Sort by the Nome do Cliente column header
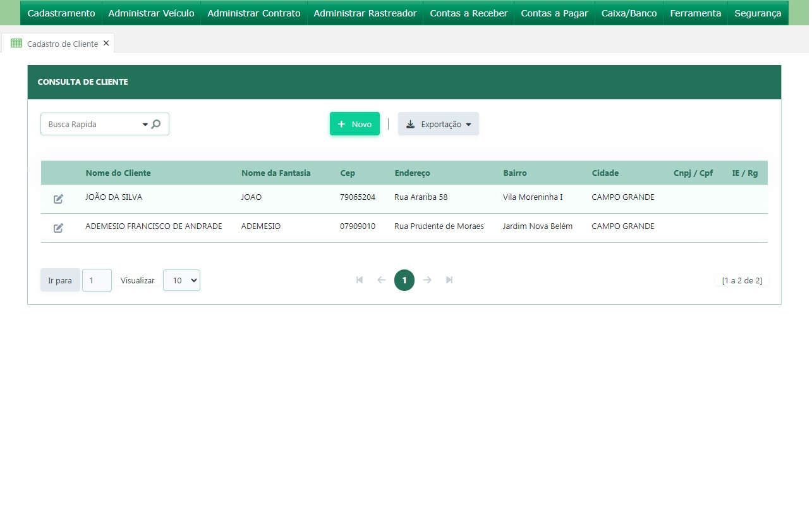 pyautogui.click(x=118, y=173)
